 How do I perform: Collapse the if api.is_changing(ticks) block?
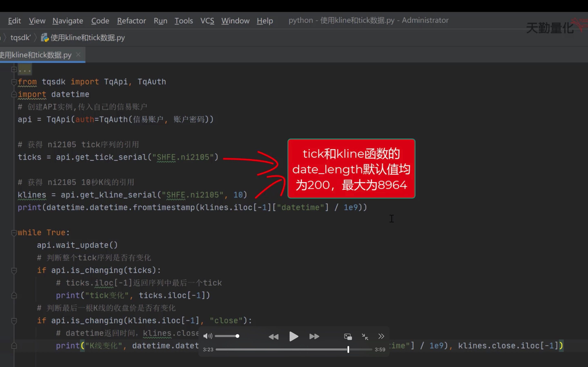point(14,270)
